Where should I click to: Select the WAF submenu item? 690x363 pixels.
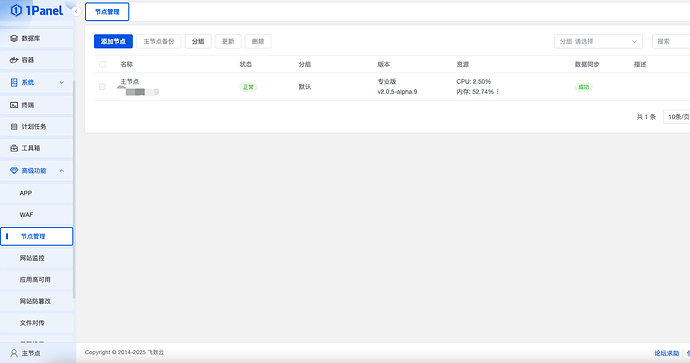[37, 215]
